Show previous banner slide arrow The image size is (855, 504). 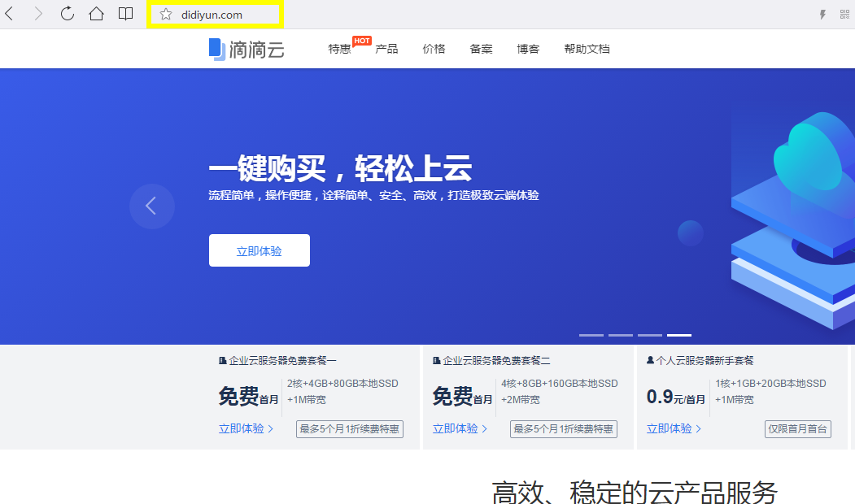[x=151, y=206]
